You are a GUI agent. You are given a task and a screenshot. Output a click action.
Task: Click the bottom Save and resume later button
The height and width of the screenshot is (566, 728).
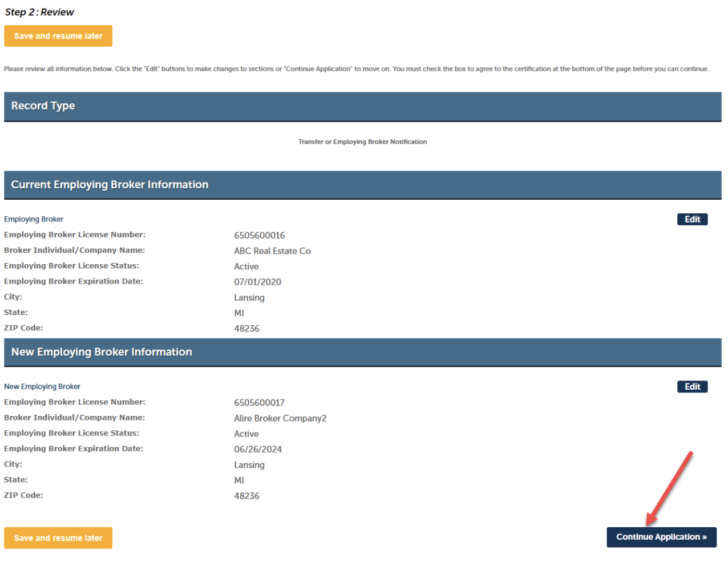point(58,538)
